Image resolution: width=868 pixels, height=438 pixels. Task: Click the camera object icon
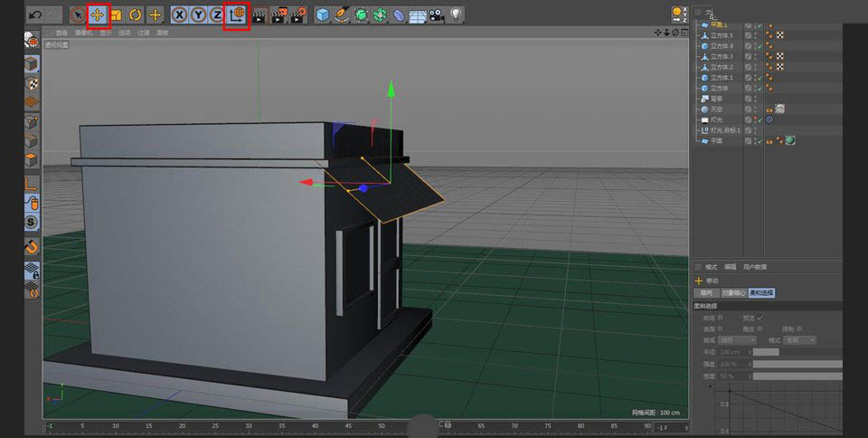pyautogui.click(x=437, y=14)
